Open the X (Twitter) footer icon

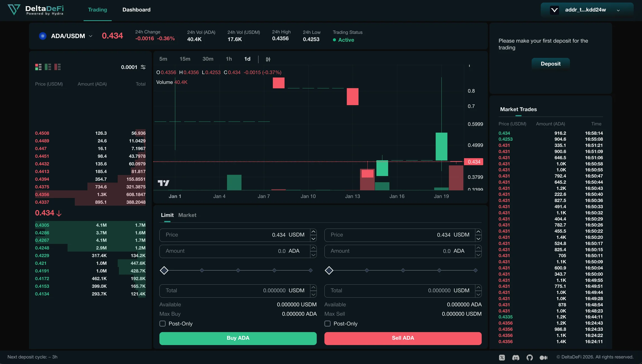pyautogui.click(x=502, y=357)
